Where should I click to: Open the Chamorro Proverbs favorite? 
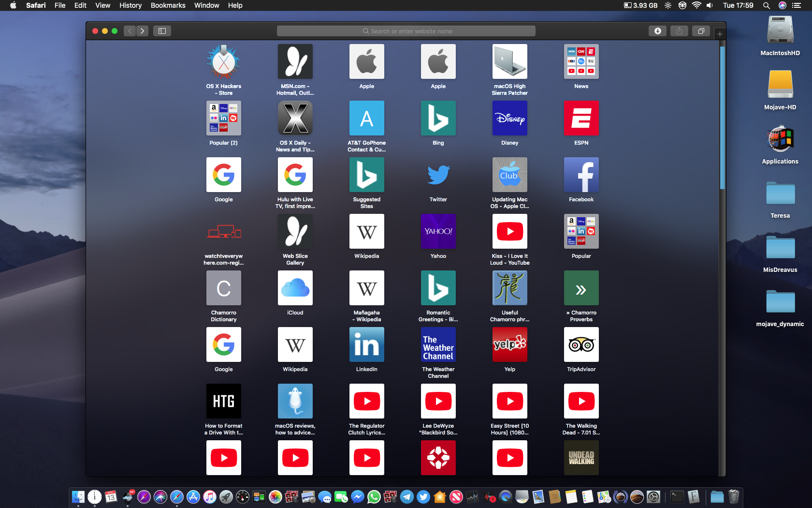click(581, 288)
